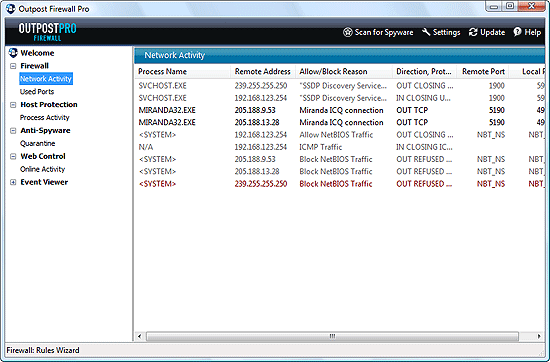The image size is (550, 362).
Task: Click the horizontal scrollbar thumb
Action: coord(332,336)
